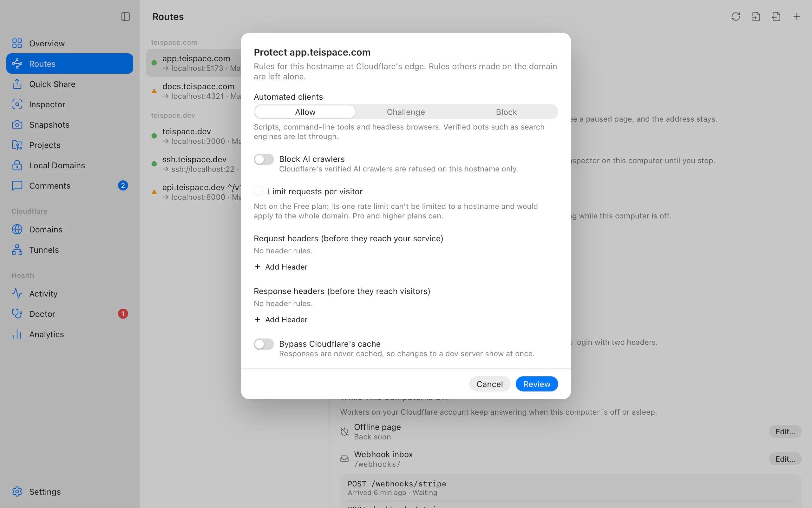Select ssh.teispace.dev route

click(193, 164)
